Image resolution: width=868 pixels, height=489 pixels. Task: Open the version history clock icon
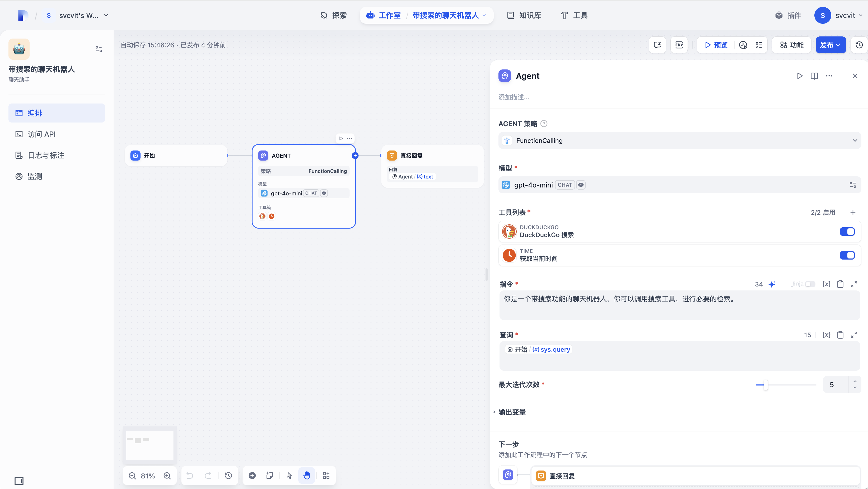coord(859,45)
